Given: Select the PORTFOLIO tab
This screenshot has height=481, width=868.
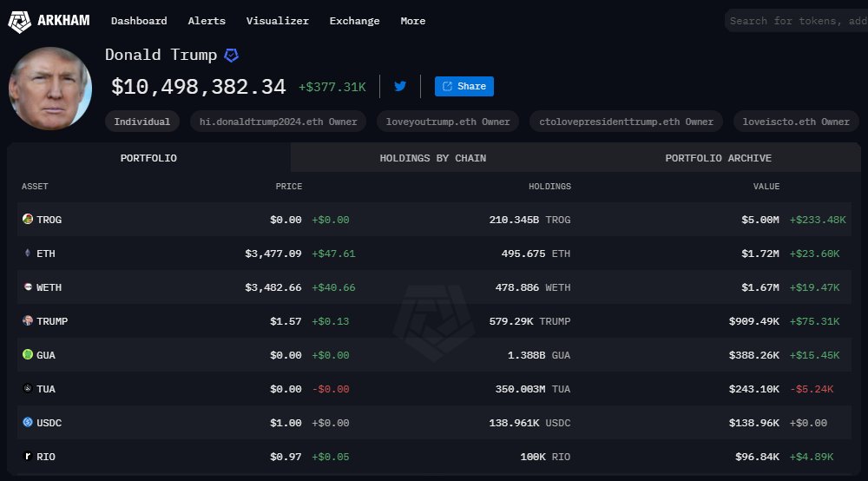Looking at the screenshot, I should click(x=149, y=158).
